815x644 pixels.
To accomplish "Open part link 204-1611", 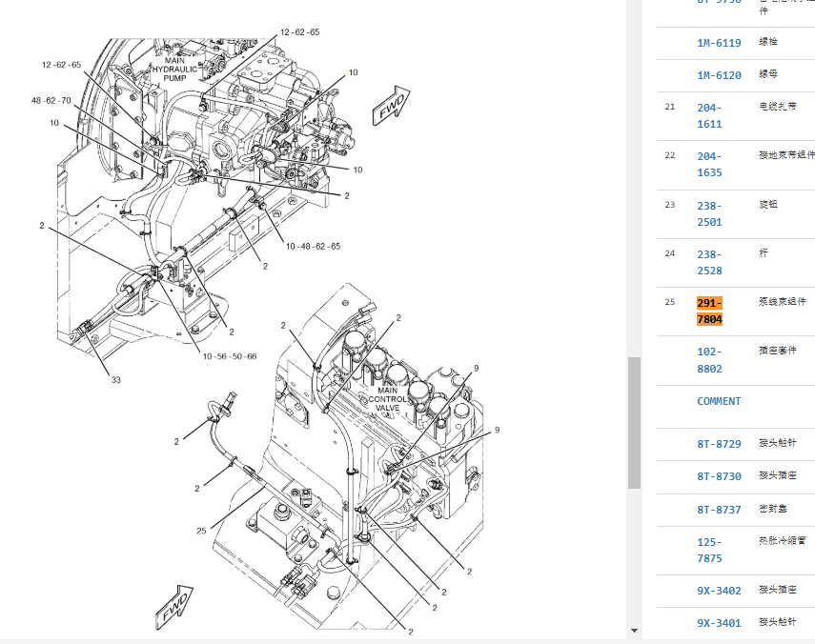I will [x=709, y=116].
